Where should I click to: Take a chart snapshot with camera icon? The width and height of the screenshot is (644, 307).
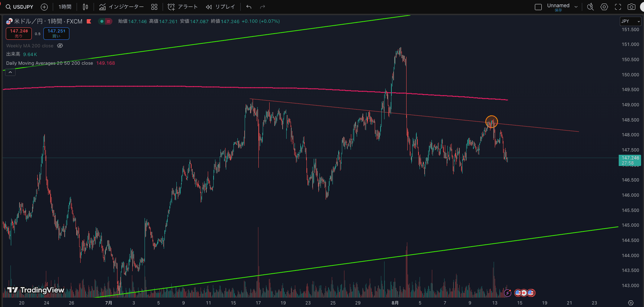(631, 7)
